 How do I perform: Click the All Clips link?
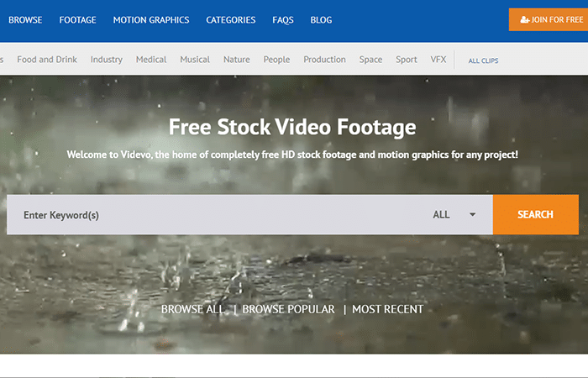(483, 60)
